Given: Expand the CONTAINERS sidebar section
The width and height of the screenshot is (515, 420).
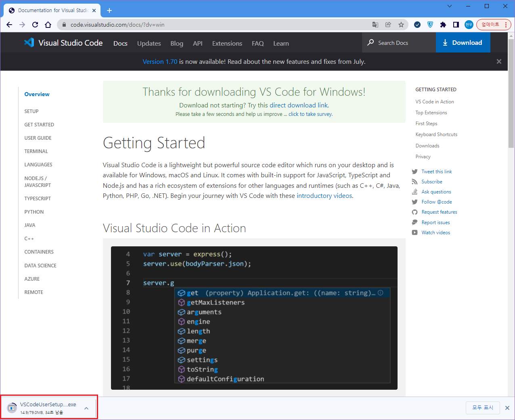Looking at the screenshot, I should (39, 252).
